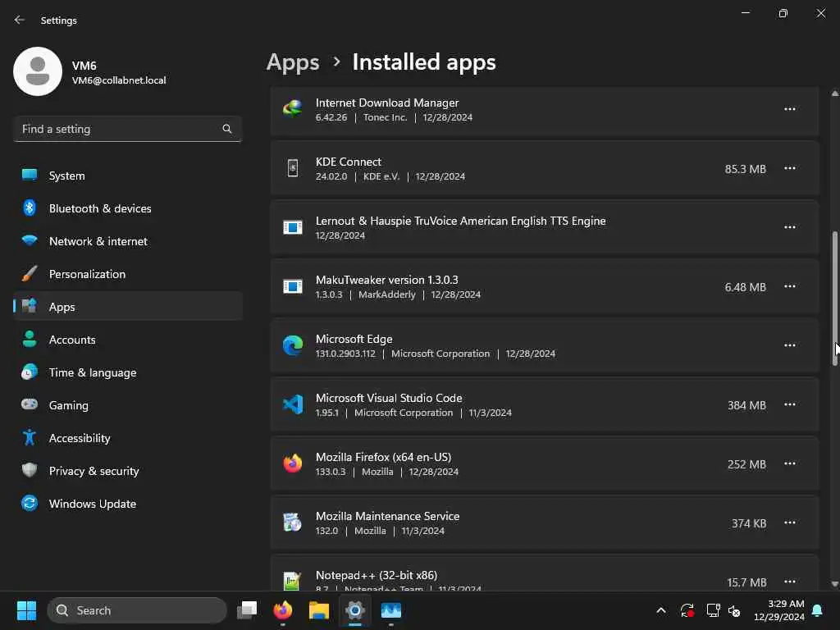
Task: Click the Microsoft Edge app icon
Action: pos(293,345)
